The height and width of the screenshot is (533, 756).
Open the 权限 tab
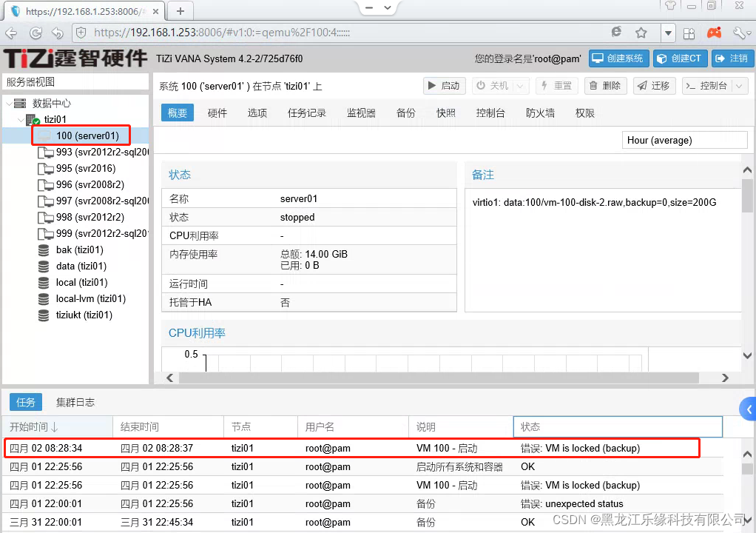(584, 113)
